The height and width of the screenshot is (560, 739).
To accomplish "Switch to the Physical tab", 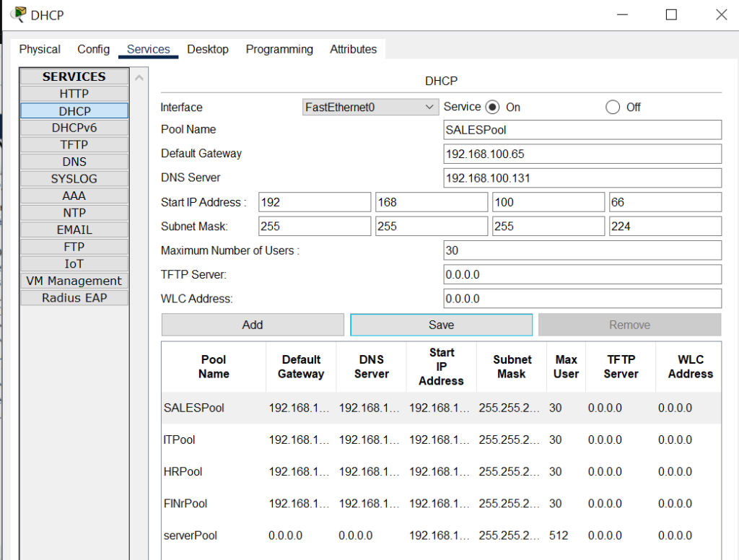I will coord(40,49).
